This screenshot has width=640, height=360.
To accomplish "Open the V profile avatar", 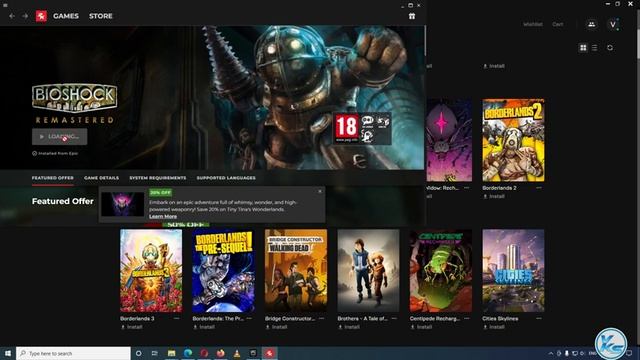I will (x=613, y=24).
